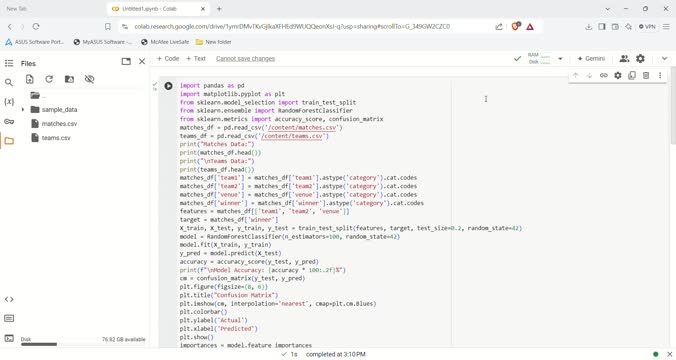
Task: Go back in browser history
Action: coord(10,27)
